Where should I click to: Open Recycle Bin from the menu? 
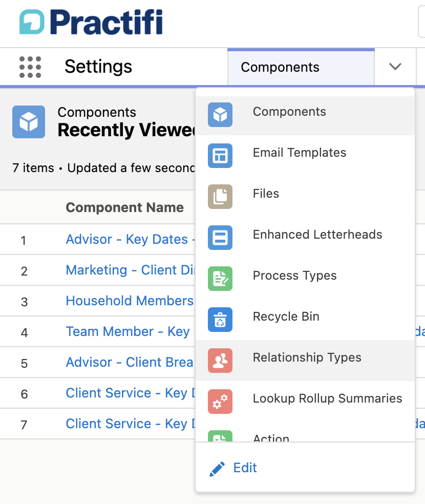(x=305, y=320)
